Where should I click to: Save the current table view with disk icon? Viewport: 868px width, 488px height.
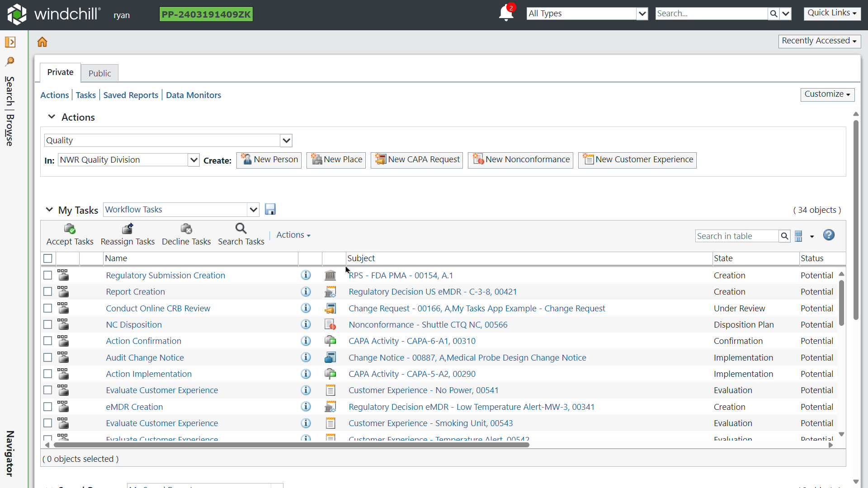tap(270, 209)
